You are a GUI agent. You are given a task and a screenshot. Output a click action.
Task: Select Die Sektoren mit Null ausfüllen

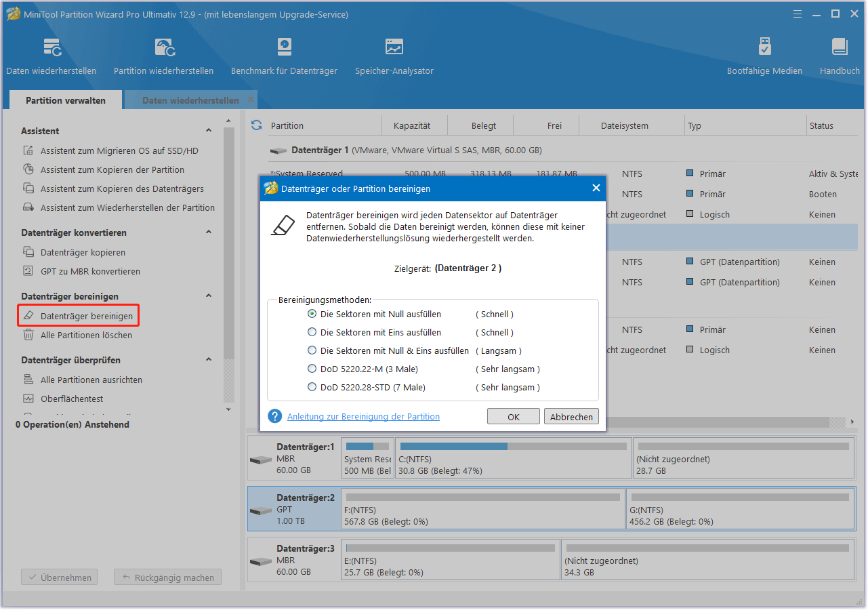click(312, 314)
